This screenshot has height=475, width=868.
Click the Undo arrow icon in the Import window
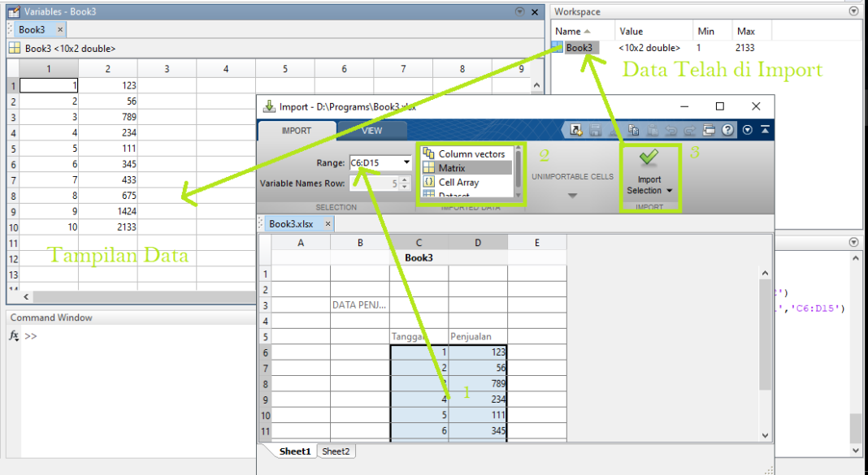(672, 130)
